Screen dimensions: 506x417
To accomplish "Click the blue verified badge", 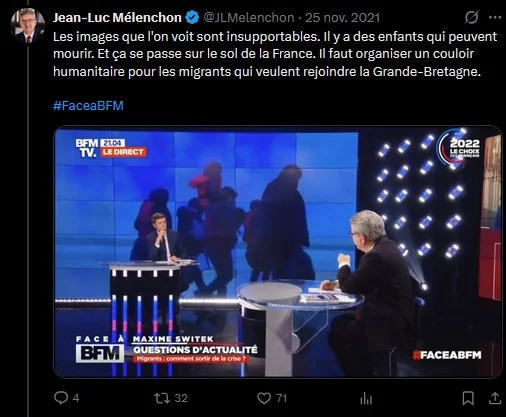I will pos(192,17).
